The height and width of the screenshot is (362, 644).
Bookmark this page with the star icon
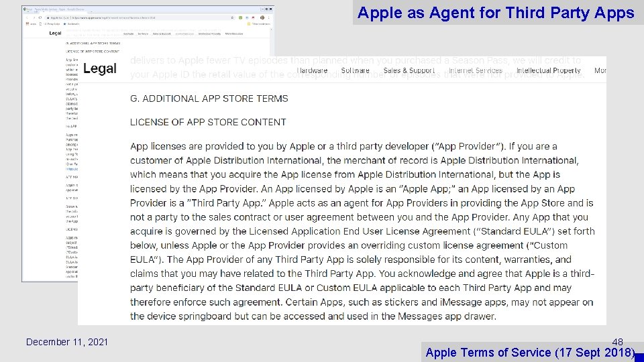click(x=233, y=17)
